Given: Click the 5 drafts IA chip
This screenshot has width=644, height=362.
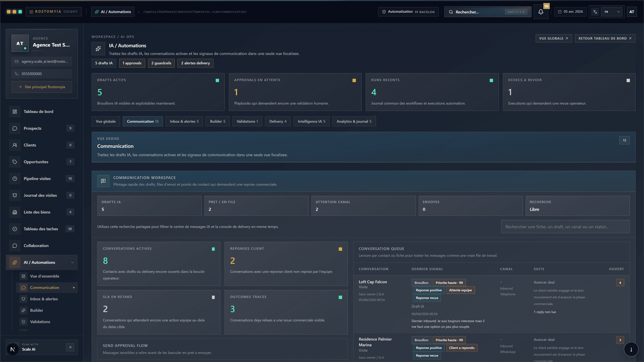Looking at the screenshot, I should (104, 63).
